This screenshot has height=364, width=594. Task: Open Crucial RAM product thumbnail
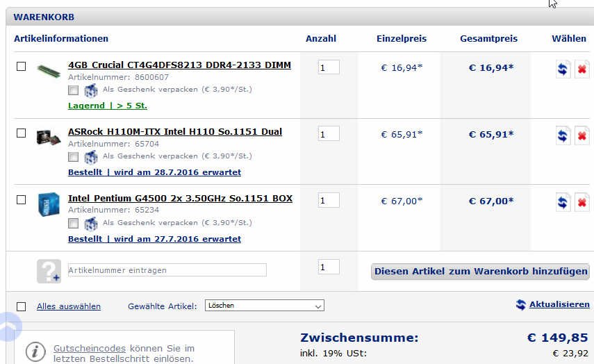(49, 71)
